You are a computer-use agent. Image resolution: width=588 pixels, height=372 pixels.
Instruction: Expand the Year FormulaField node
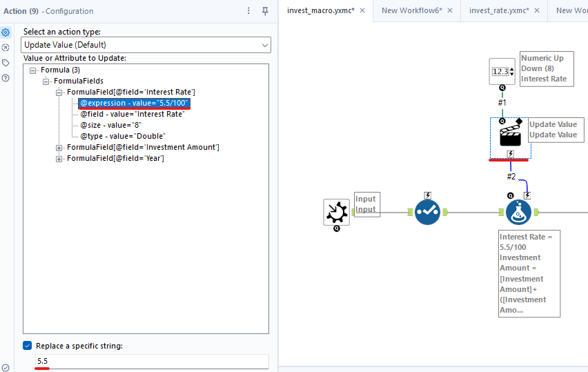59,159
